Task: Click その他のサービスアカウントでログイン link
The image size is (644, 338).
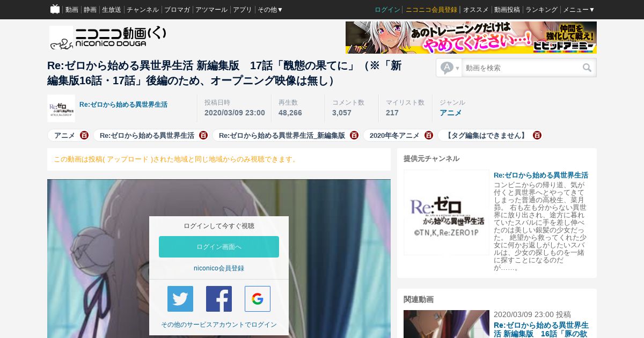Action: [219, 325]
